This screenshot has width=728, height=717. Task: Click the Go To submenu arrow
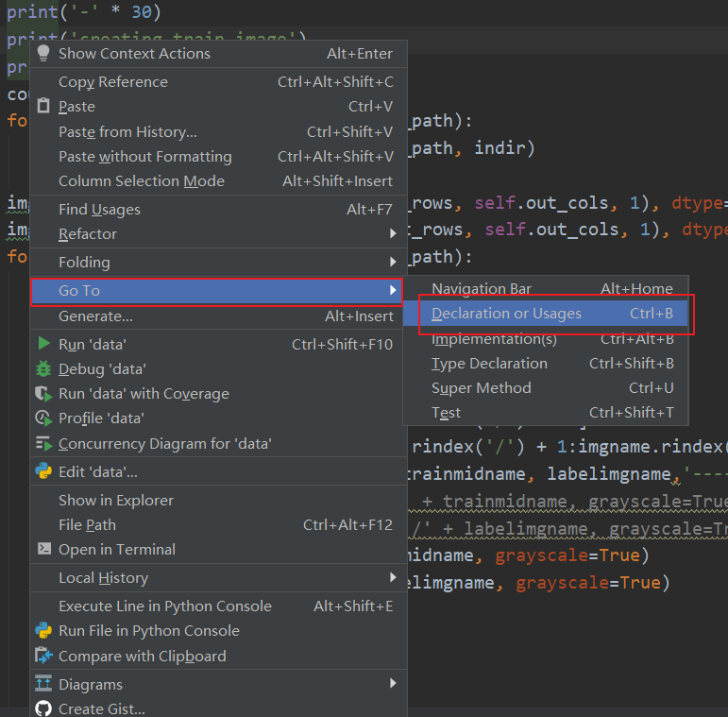point(393,290)
